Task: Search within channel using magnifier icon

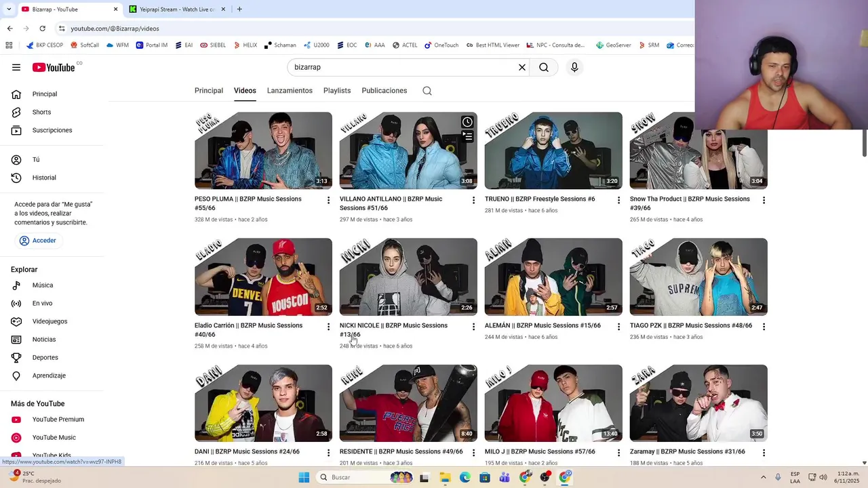Action: (x=427, y=91)
